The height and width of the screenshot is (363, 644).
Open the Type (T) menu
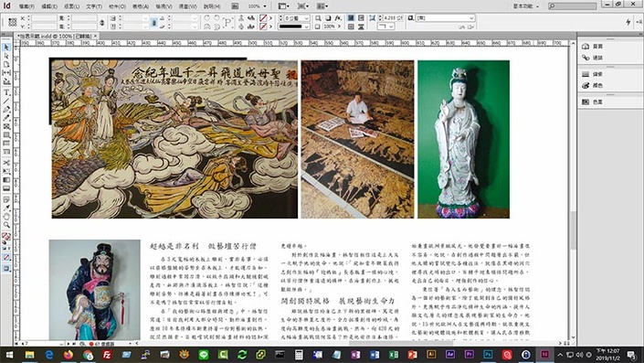click(x=94, y=6)
